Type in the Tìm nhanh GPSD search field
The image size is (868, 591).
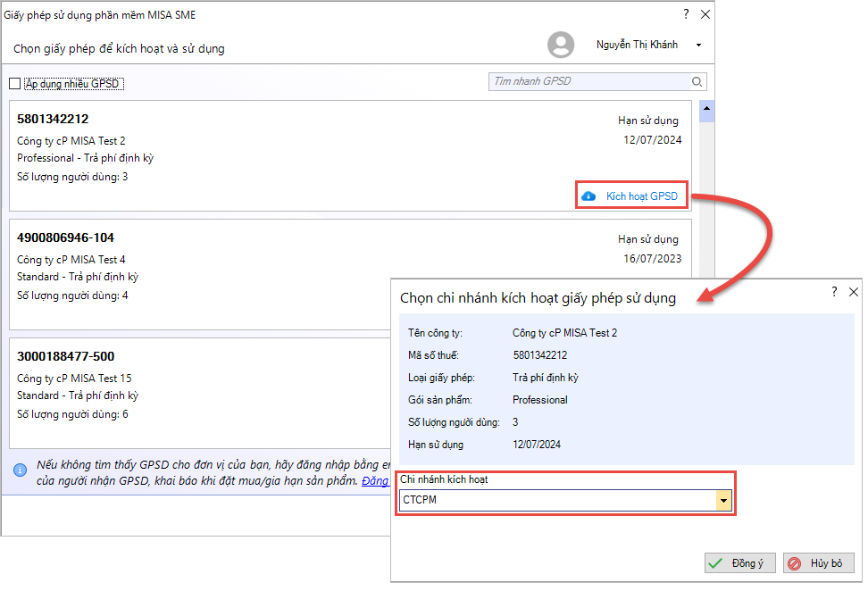pyautogui.click(x=589, y=82)
